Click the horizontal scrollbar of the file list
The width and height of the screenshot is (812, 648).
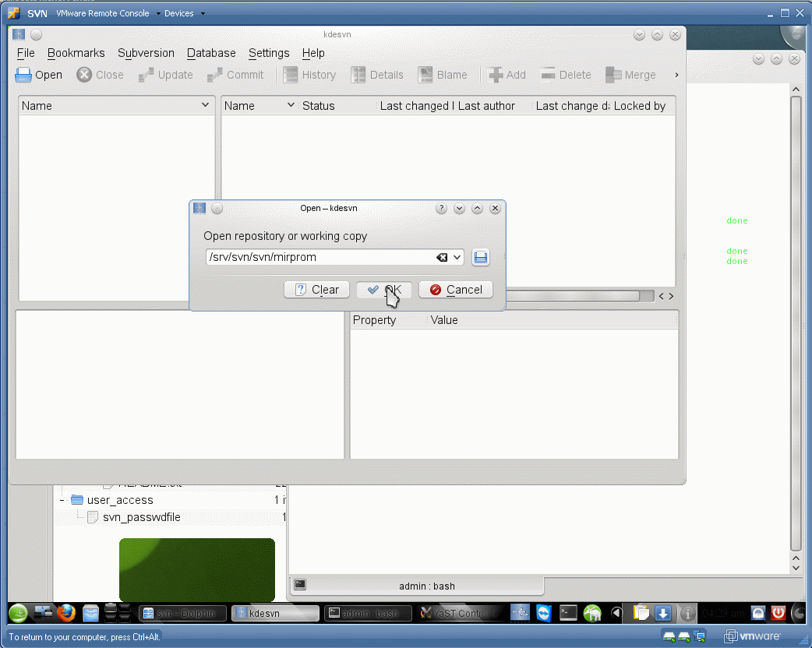[x=573, y=296]
